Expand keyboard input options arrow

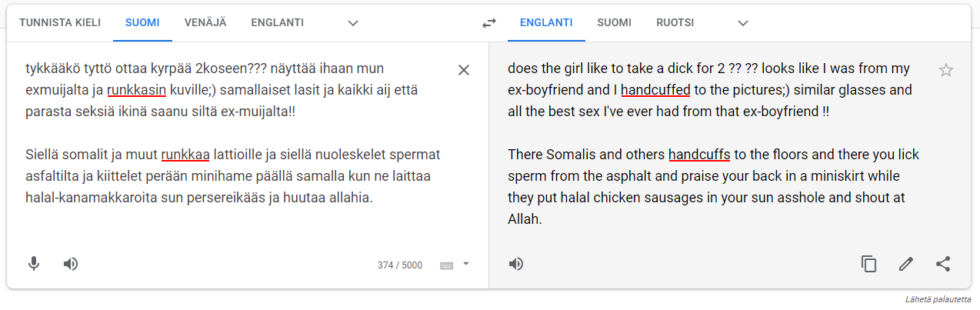coord(465,264)
